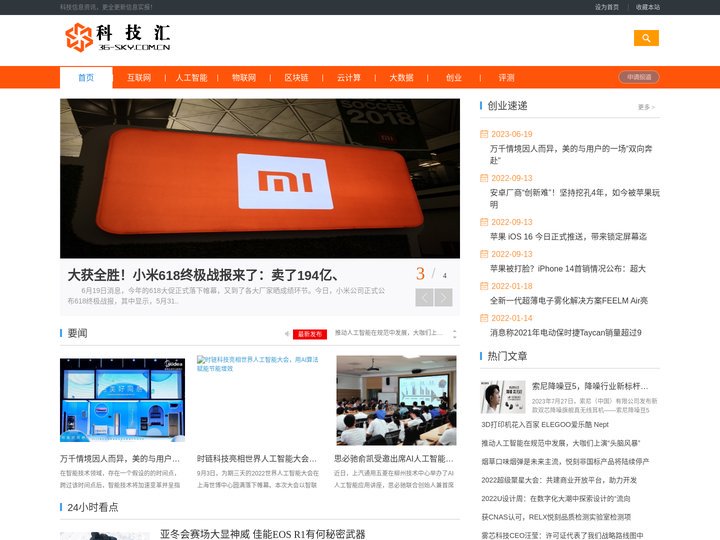The height and width of the screenshot is (540, 720).
Task: Click the orange search magnifier button
Action: click(x=646, y=38)
